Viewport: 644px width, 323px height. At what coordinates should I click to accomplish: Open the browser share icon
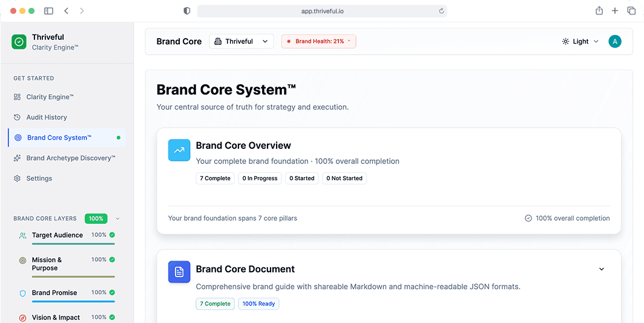click(599, 11)
